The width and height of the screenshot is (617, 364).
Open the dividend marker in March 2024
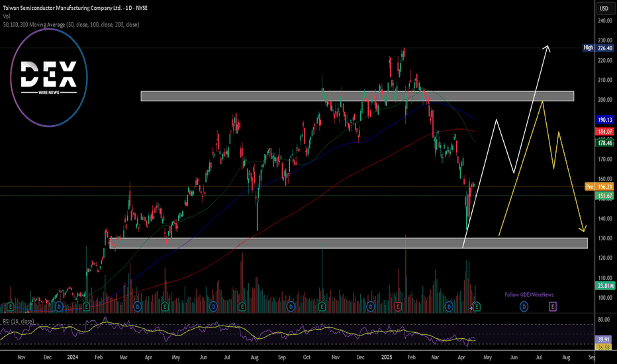[x=137, y=306]
